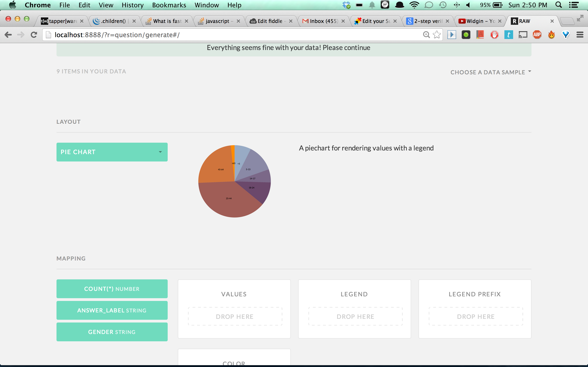This screenshot has width=588, height=367.
Task: Click the red stop-hand extension icon
Action: 494,35
